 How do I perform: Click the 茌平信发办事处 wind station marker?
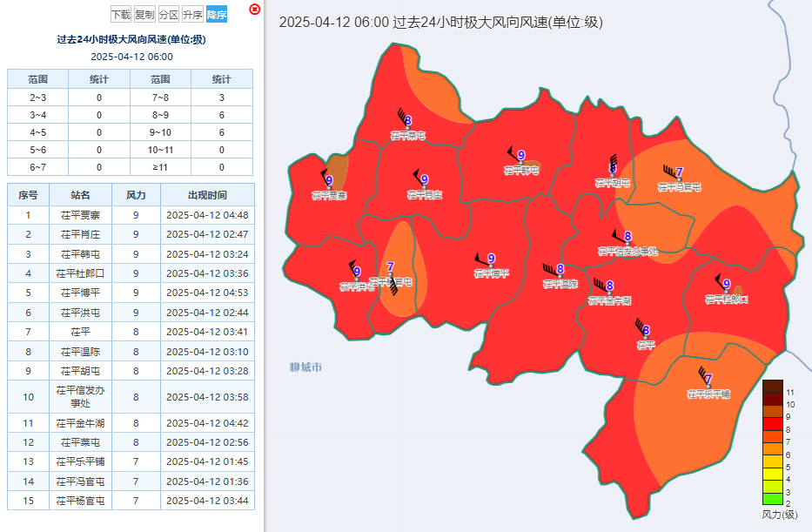tap(627, 244)
